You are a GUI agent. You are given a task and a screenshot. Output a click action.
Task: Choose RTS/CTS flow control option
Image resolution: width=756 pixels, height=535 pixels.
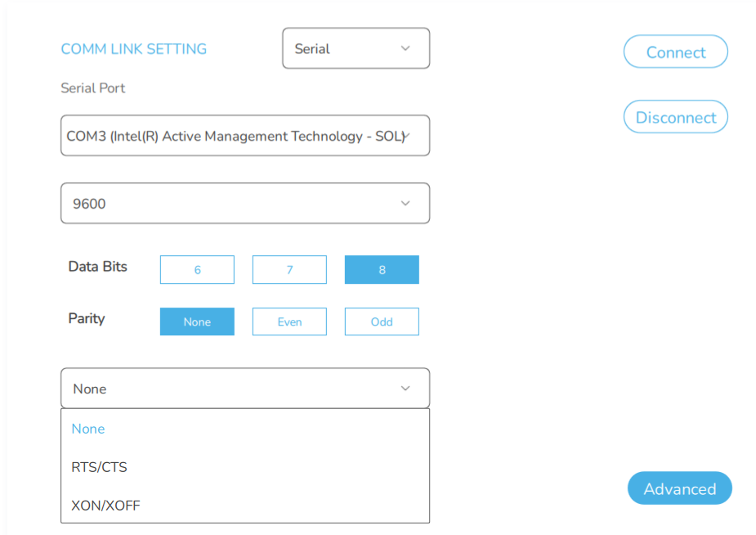tap(99, 467)
